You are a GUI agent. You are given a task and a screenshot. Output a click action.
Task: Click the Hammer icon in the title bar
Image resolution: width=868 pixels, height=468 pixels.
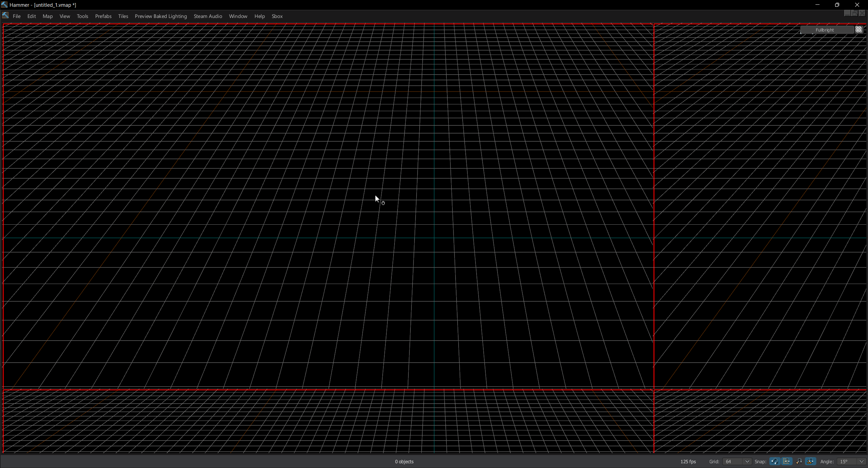[x=4, y=5]
